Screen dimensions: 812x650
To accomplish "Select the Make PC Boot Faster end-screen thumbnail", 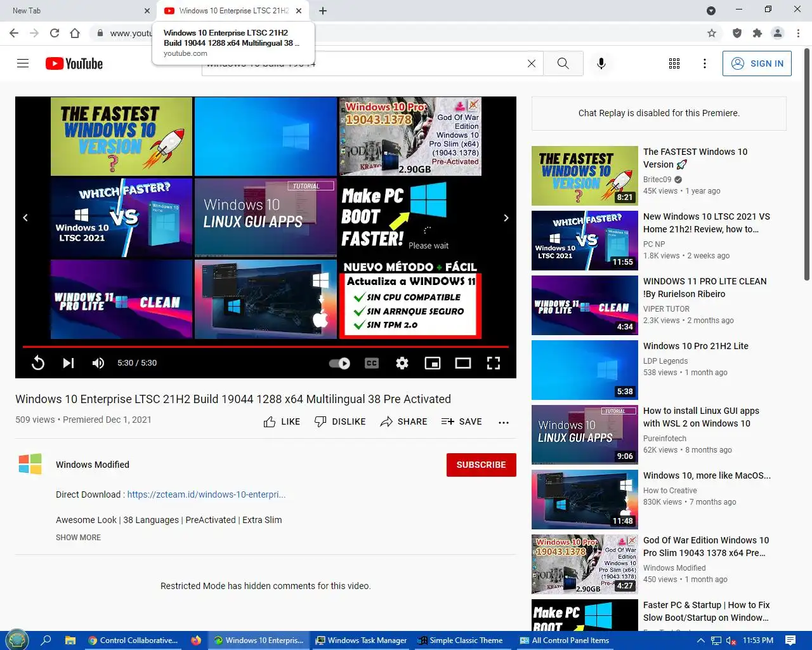I will [410, 218].
